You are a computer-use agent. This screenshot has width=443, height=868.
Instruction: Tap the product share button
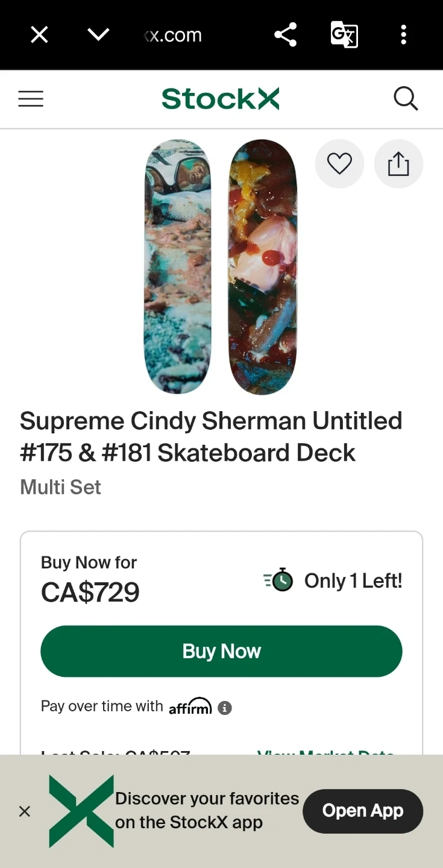pyautogui.click(x=398, y=163)
